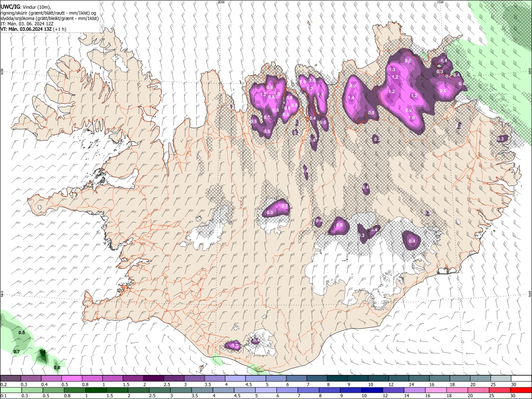Click the '0.5' value in the southwest green rain area

(x=22, y=332)
